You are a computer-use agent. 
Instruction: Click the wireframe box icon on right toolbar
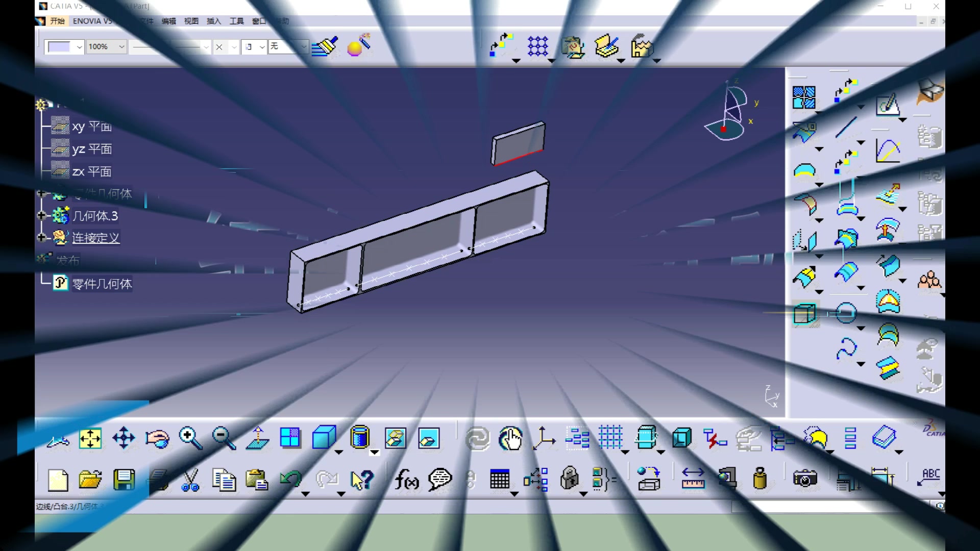click(805, 313)
